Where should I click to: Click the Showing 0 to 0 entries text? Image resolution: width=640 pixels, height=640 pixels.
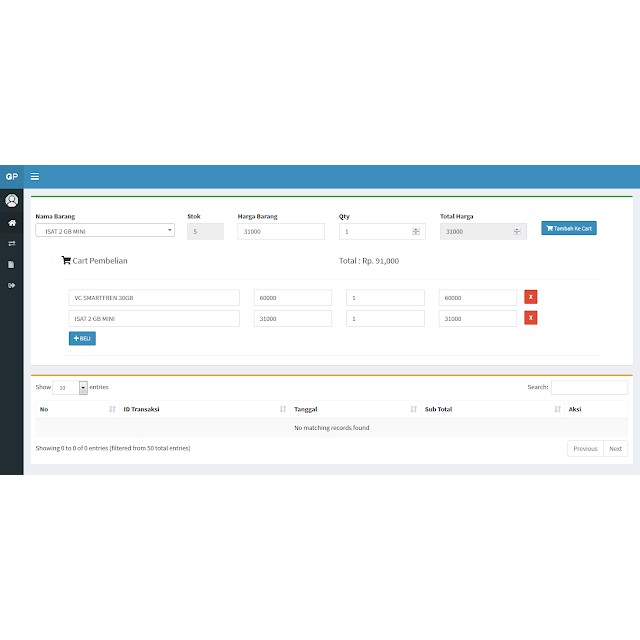[x=113, y=448]
